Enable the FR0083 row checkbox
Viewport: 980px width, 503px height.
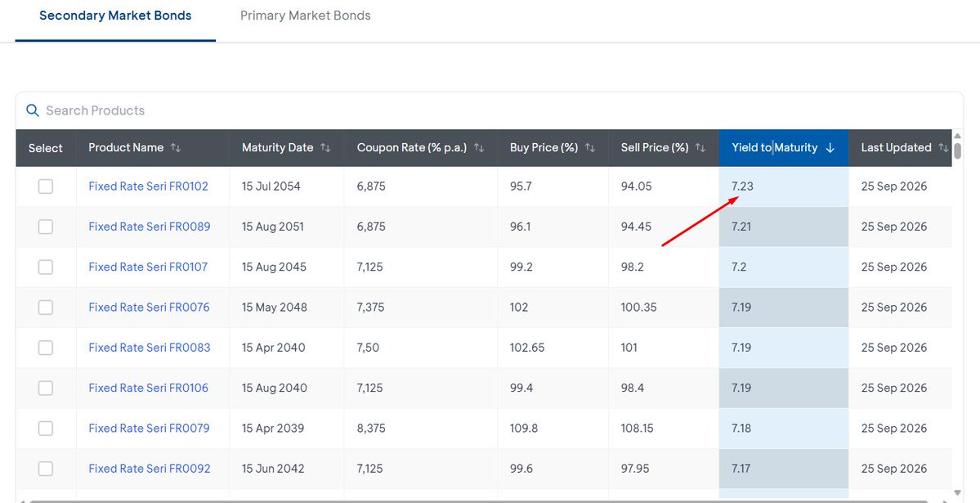tap(46, 348)
